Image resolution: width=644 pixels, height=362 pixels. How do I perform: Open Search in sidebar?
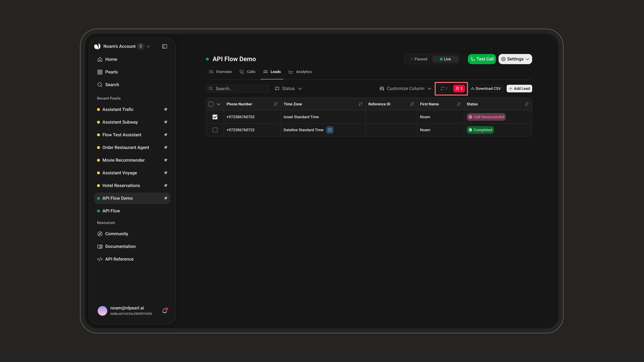coord(132,85)
